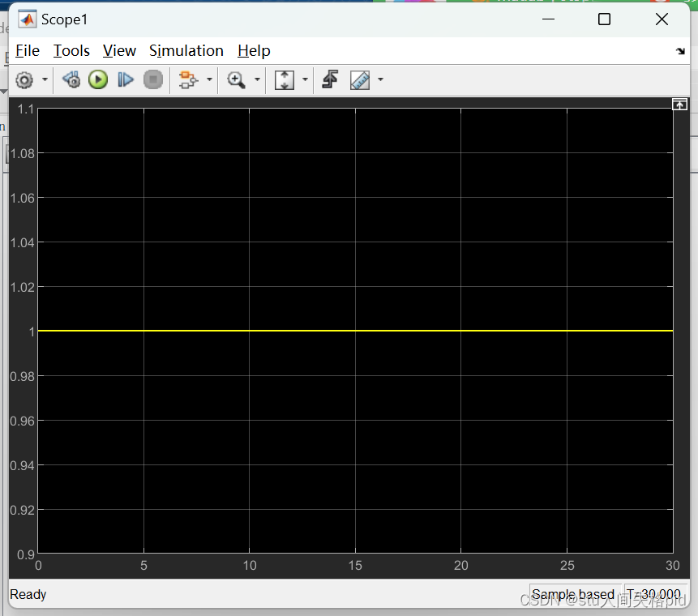The width and height of the screenshot is (698, 616).
Task: Toggle the signal layout arrangement icon
Action: click(x=189, y=79)
